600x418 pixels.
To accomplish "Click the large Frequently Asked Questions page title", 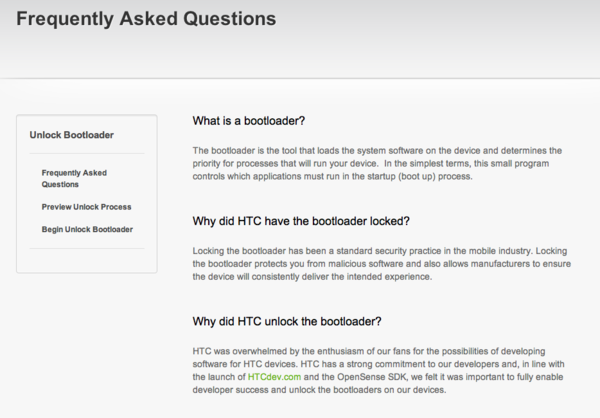I will coord(146,19).
